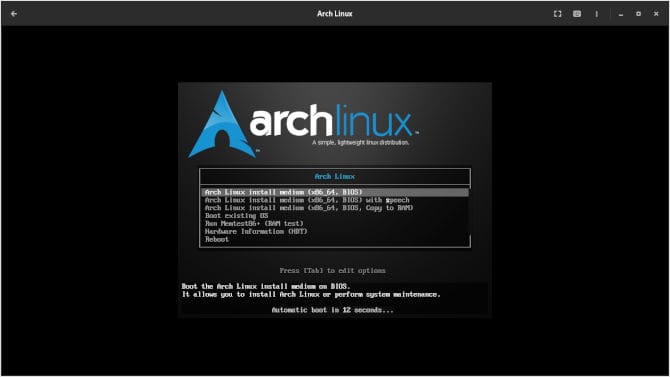Click the Arch Linux window title text
Viewport: 670px width, 377px height.
tap(335, 14)
